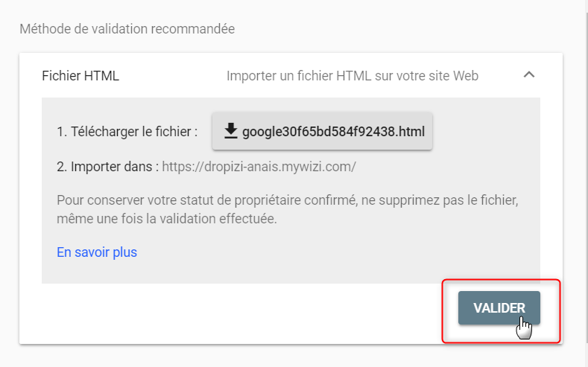Collapse the Fichier HTML section chevron
Image resolution: width=588 pixels, height=367 pixels.
[528, 74]
